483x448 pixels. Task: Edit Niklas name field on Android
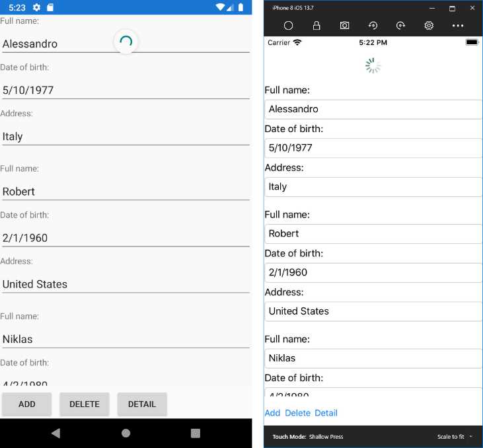coord(126,339)
